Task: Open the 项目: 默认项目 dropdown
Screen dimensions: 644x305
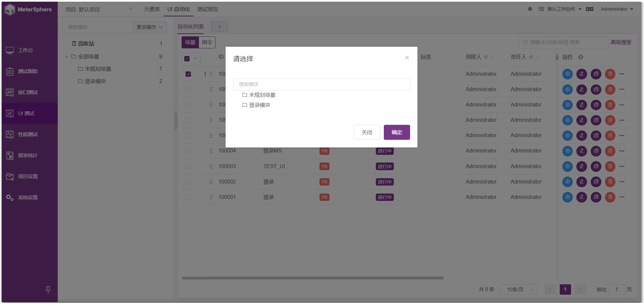Action: [x=99, y=9]
